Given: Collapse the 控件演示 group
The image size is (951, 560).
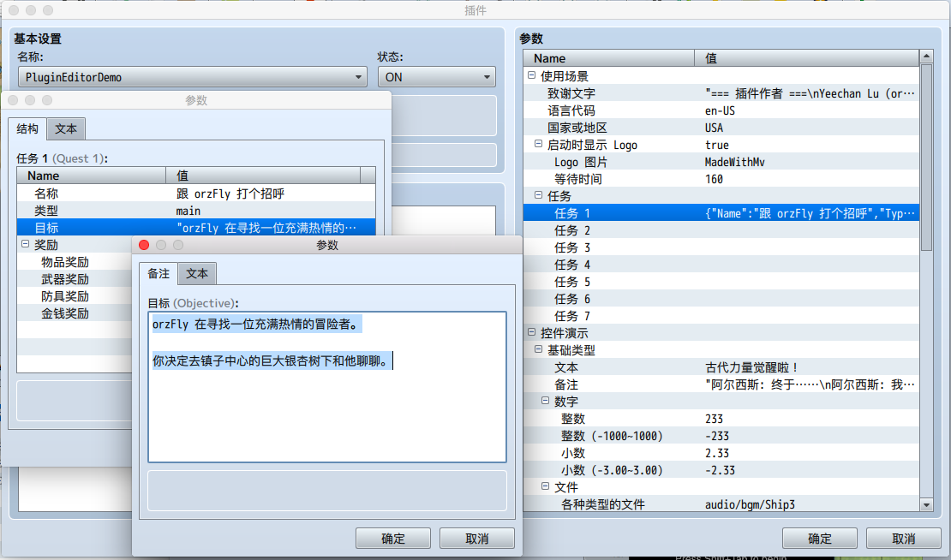Looking at the screenshot, I should tap(531, 332).
